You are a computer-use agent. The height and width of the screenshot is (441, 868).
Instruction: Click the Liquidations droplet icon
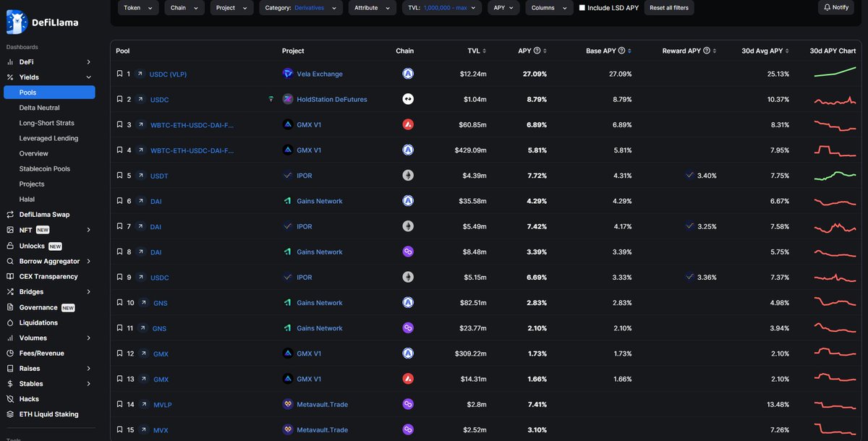(x=10, y=323)
